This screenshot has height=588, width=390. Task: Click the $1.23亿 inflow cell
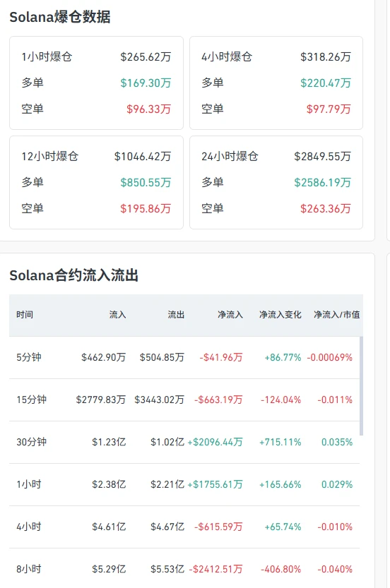(109, 442)
